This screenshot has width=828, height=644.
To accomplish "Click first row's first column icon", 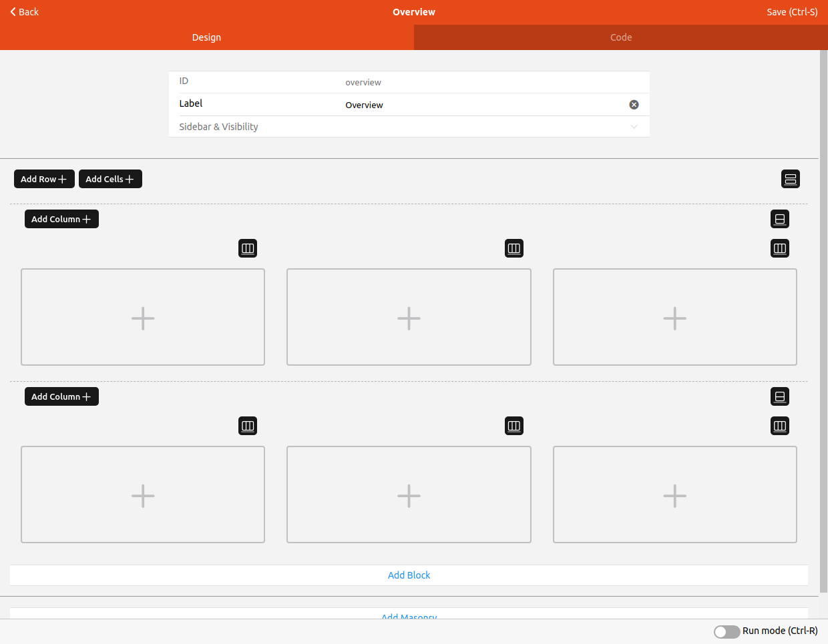I will [248, 248].
